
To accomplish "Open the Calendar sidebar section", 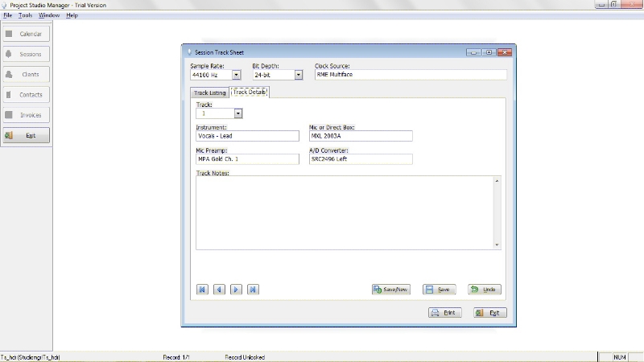I will (27, 34).
